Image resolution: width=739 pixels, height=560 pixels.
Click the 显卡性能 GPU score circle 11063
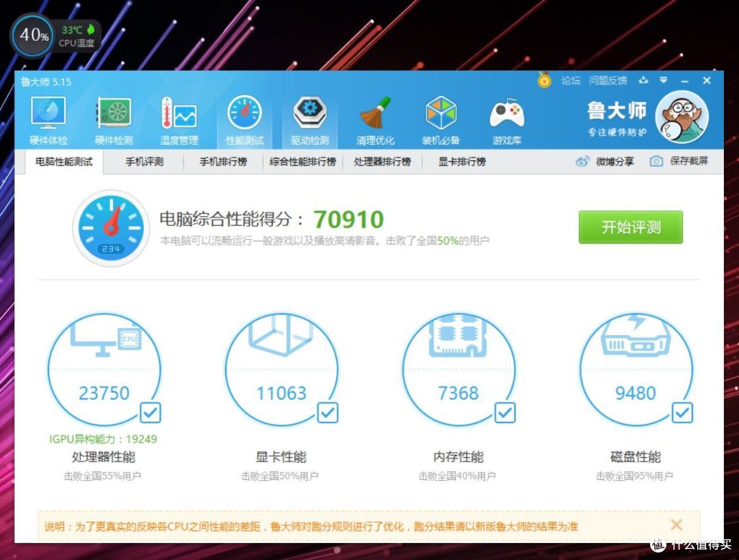tap(281, 370)
